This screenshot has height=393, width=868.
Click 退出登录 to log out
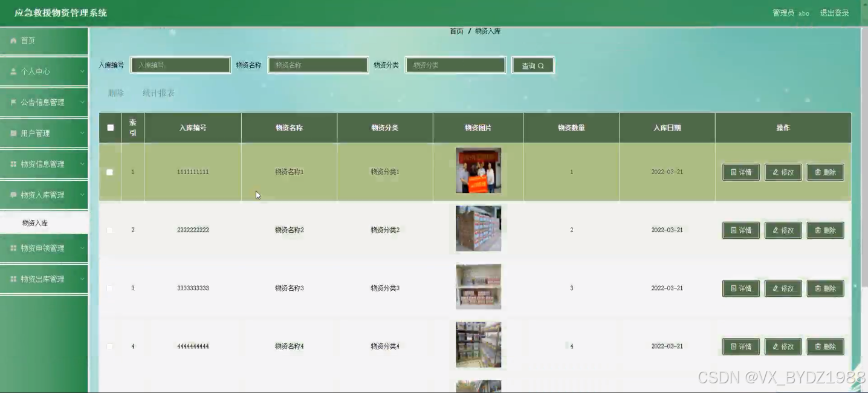pos(834,13)
